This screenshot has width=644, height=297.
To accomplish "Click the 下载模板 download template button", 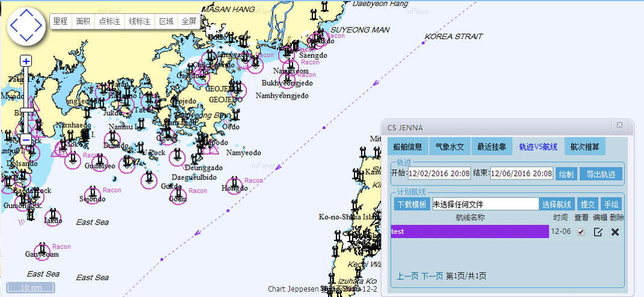I will pos(412,204).
